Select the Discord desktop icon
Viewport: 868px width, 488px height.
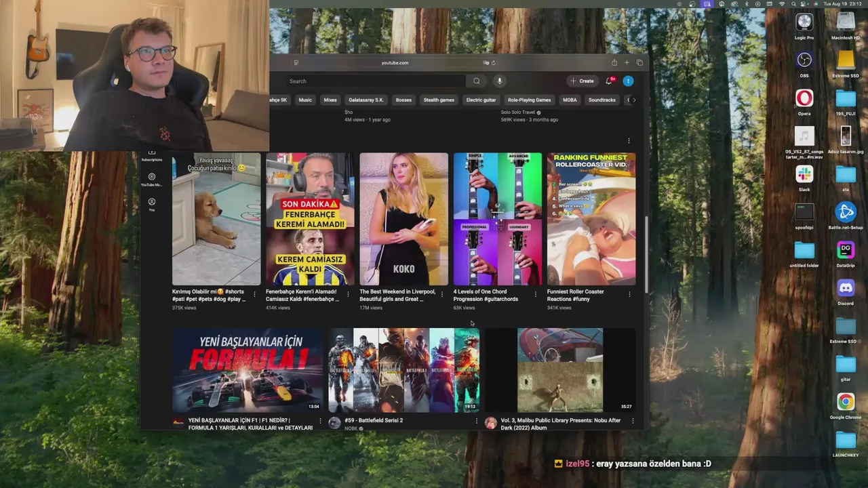click(x=846, y=292)
